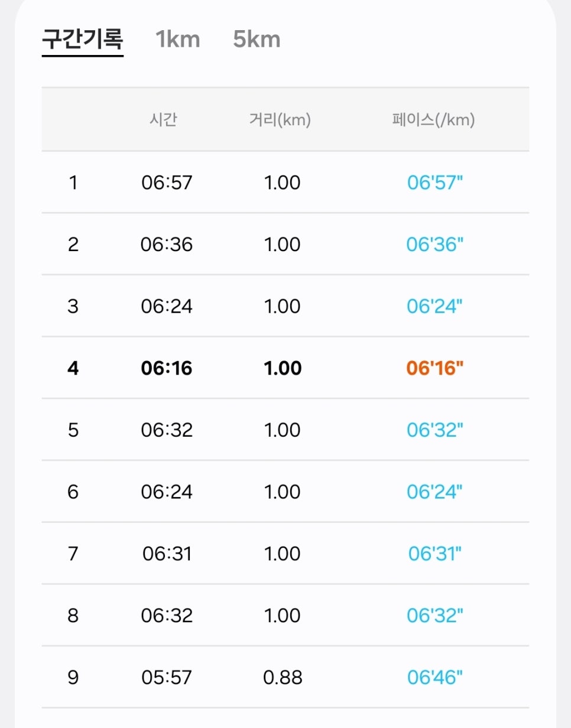Tap the 06:31 time entry

point(167,554)
